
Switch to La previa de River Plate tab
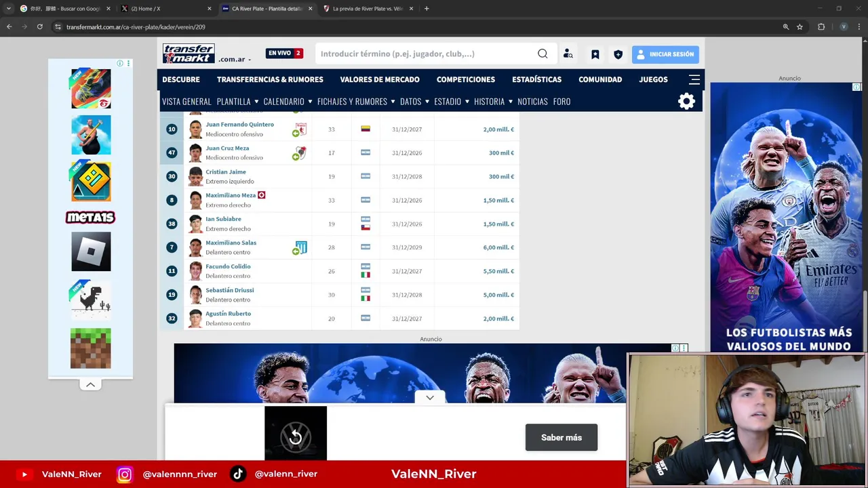click(x=367, y=9)
